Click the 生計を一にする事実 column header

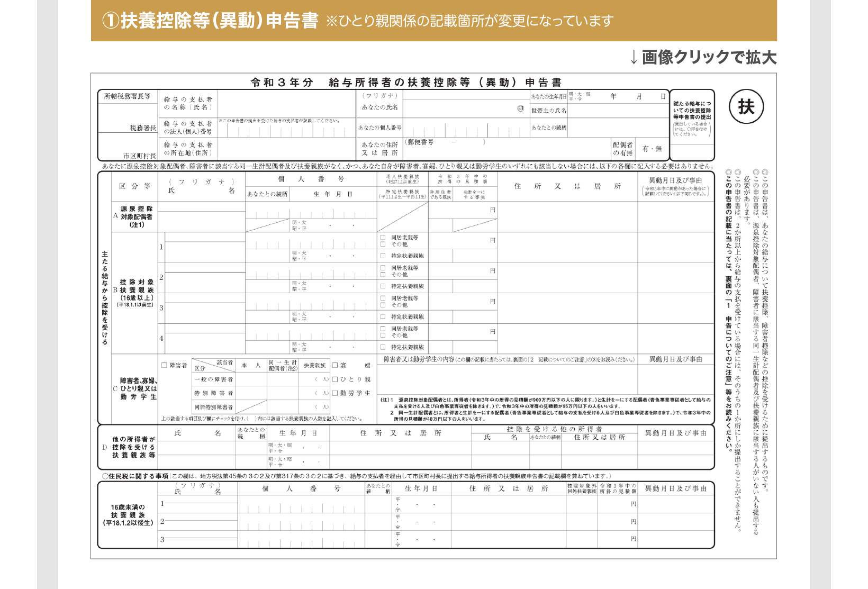click(x=474, y=194)
